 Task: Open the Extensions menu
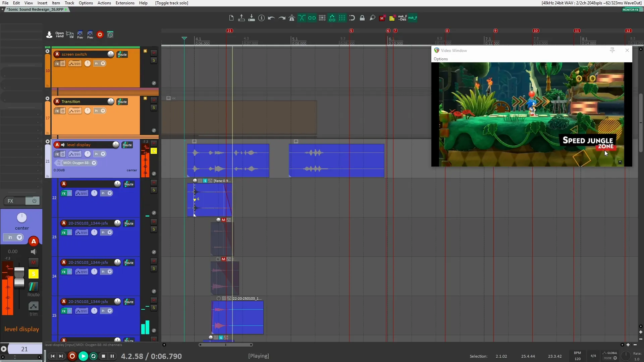[x=125, y=3]
